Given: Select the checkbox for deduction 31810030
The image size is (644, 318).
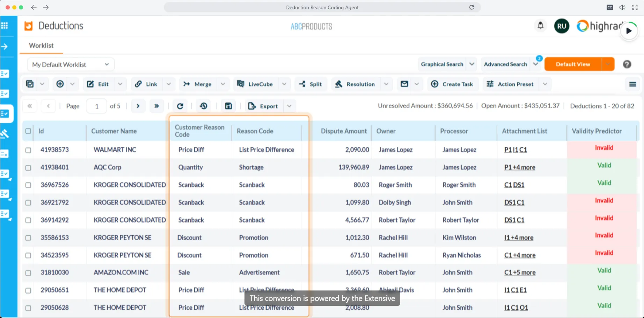Looking at the screenshot, I should tap(28, 273).
